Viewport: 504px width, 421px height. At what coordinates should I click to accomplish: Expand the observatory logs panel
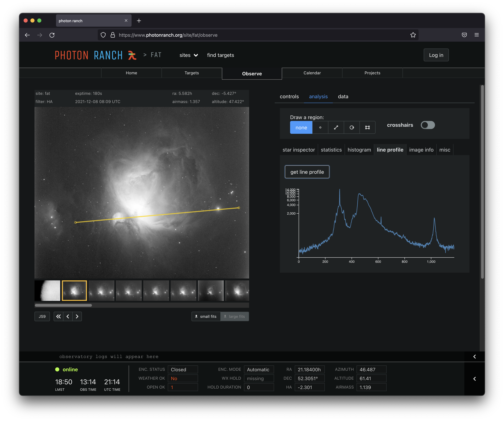coord(474,356)
